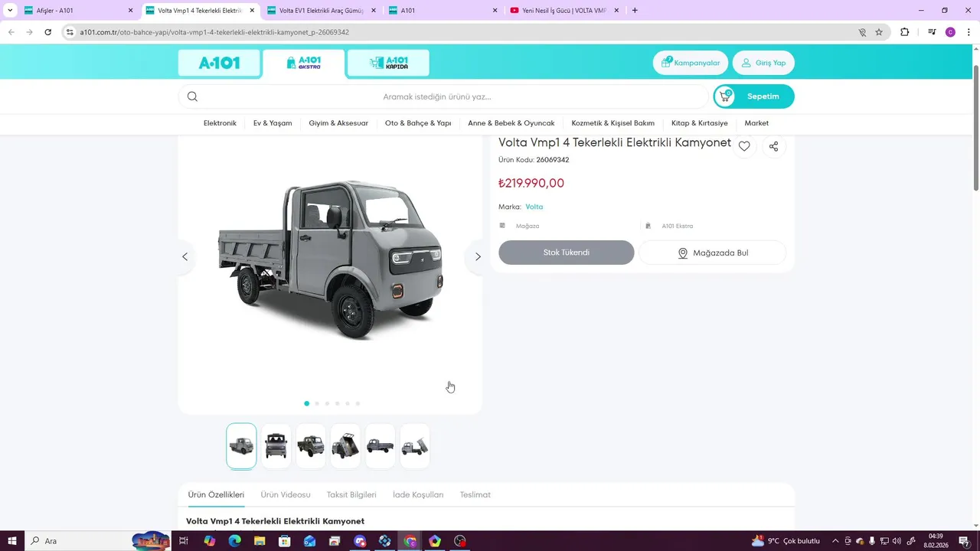The width and height of the screenshot is (980, 551).
Task: Show next product image with right arrow
Action: (478, 256)
